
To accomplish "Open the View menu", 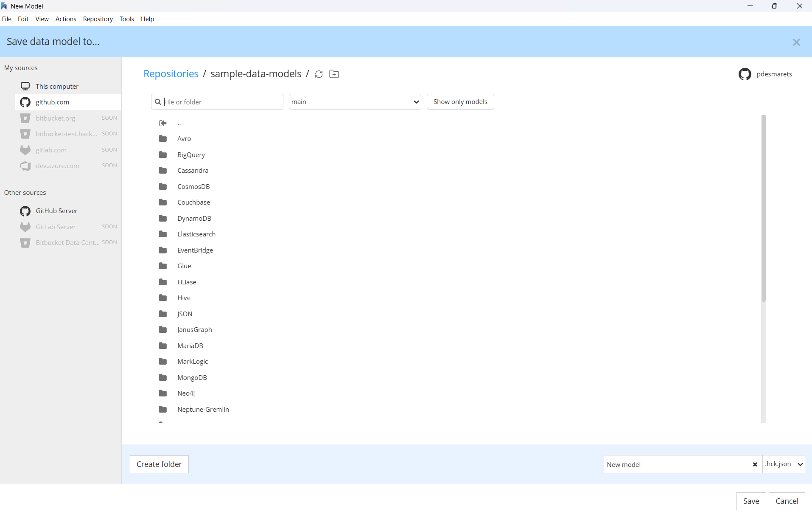I will 42,19.
